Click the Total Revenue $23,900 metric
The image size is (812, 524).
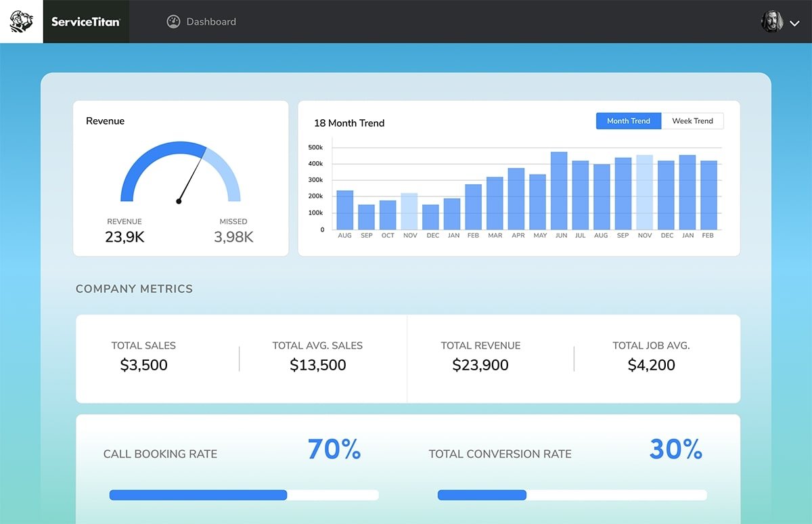pyautogui.click(x=480, y=365)
